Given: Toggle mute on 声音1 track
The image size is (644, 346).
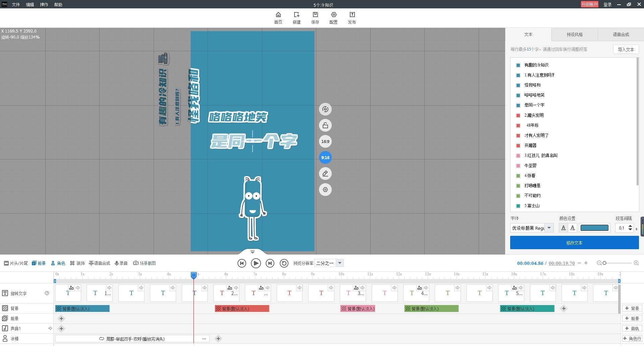Looking at the screenshot, I should (x=50, y=329).
